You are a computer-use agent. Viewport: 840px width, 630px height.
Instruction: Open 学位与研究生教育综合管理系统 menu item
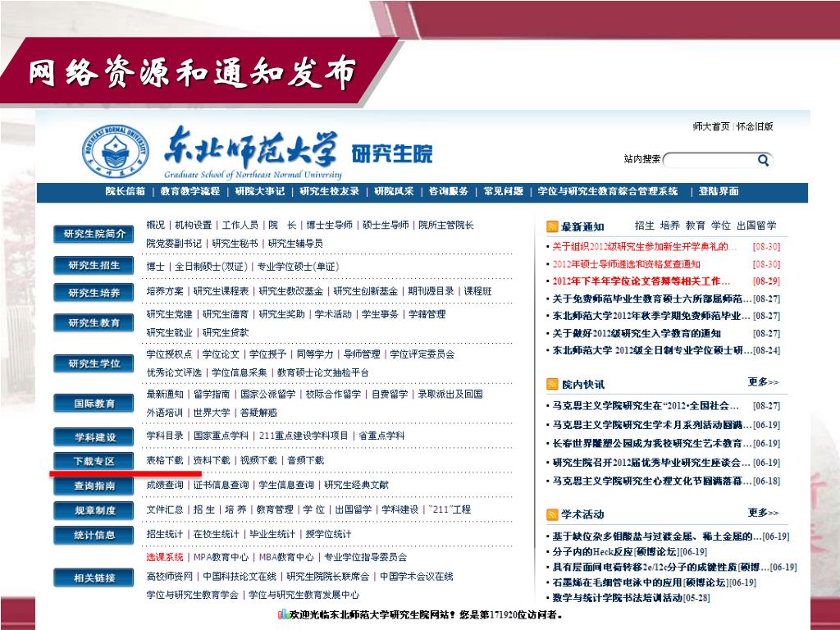[608, 191]
